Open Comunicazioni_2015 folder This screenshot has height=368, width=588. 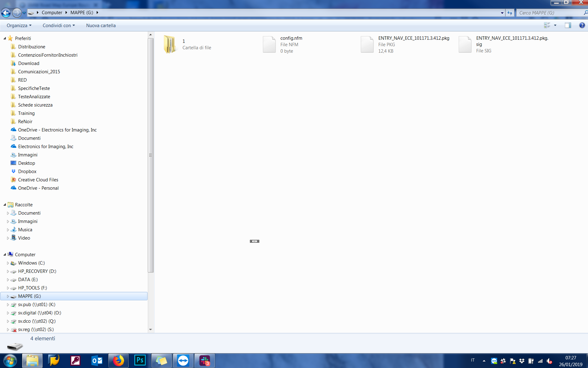point(39,72)
